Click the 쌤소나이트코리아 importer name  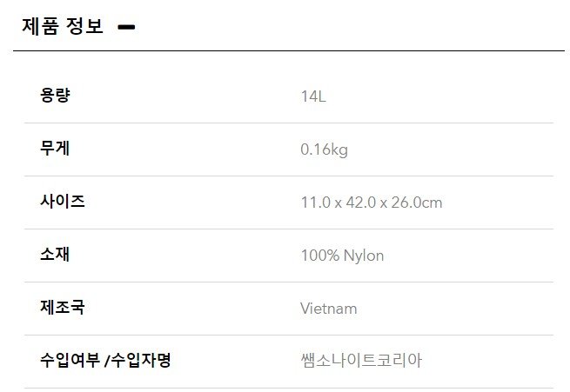pos(362,361)
